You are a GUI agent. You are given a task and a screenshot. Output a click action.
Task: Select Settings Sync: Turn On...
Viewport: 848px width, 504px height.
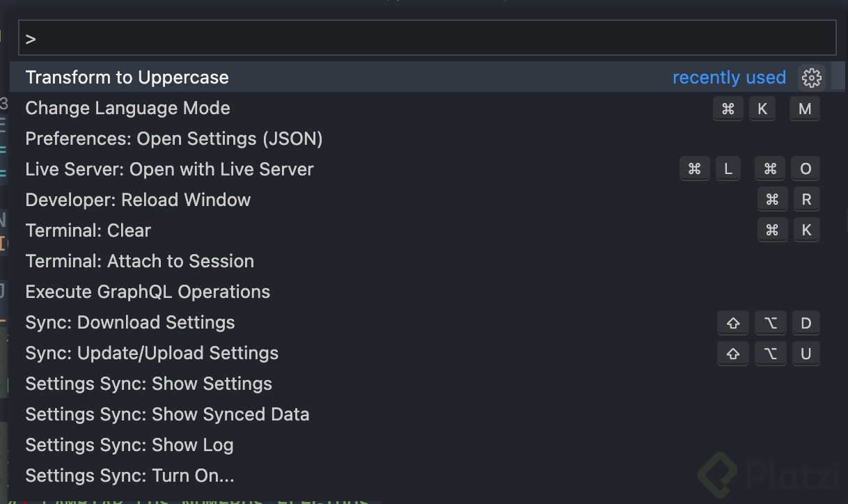click(422, 475)
